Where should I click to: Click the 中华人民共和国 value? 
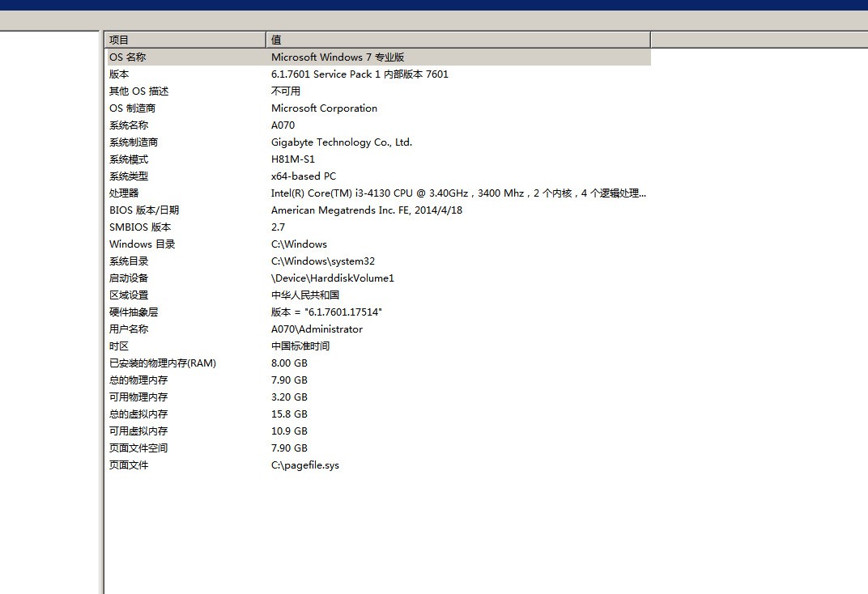coord(305,295)
